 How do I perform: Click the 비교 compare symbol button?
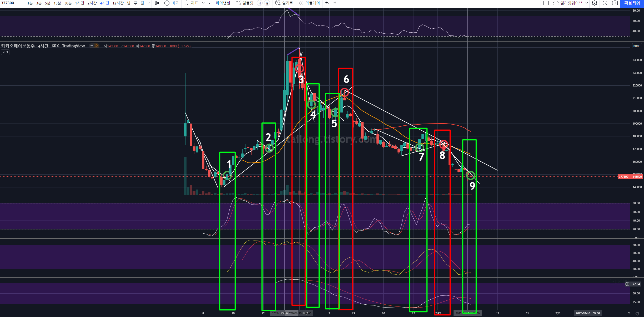coord(172,3)
